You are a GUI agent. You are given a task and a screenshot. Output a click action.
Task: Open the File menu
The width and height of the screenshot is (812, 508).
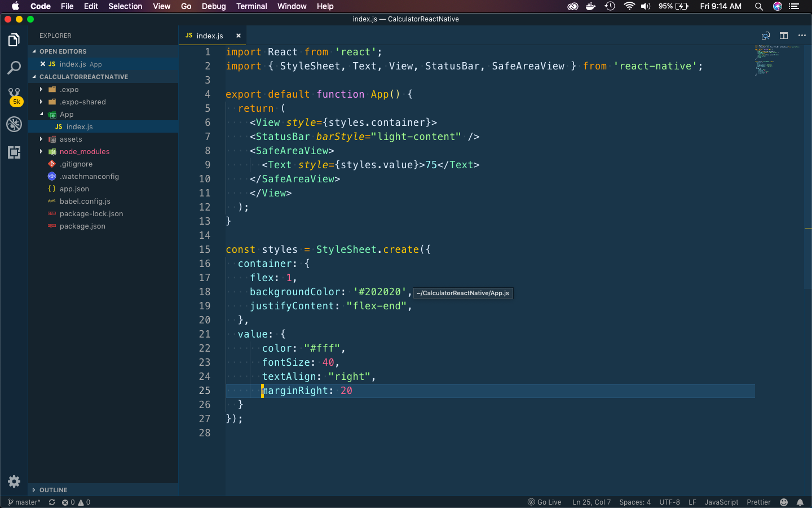tap(67, 6)
